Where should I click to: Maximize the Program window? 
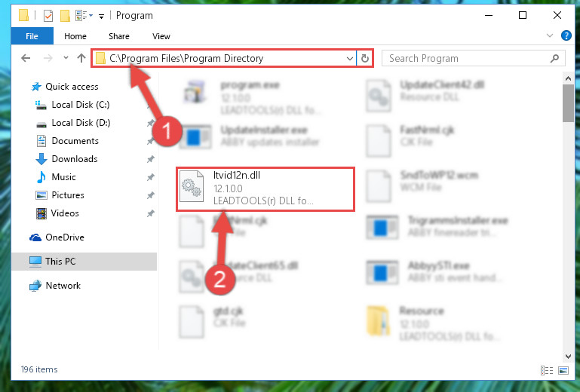pyautogui.click(x=522, y=16)
